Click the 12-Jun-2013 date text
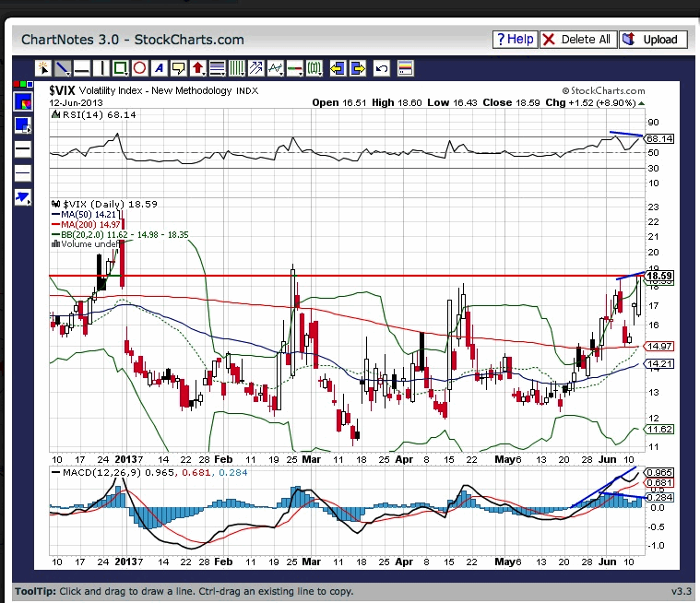 click(76, 102)
